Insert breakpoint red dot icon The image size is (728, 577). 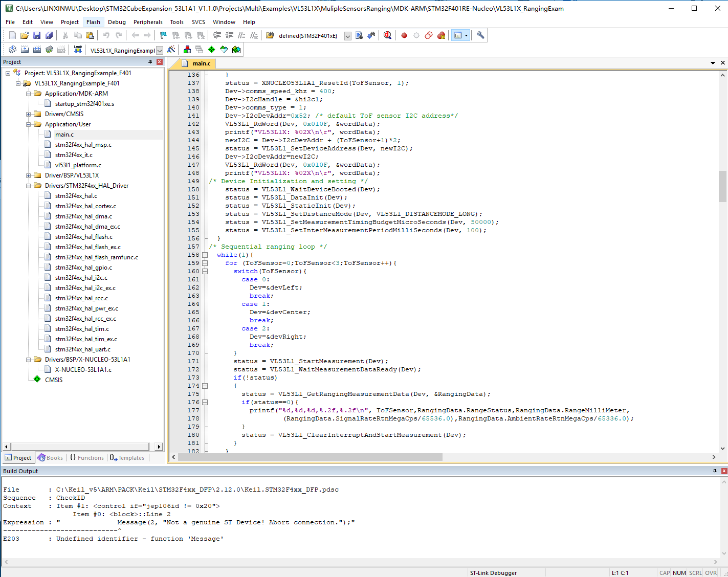[404, 35]
